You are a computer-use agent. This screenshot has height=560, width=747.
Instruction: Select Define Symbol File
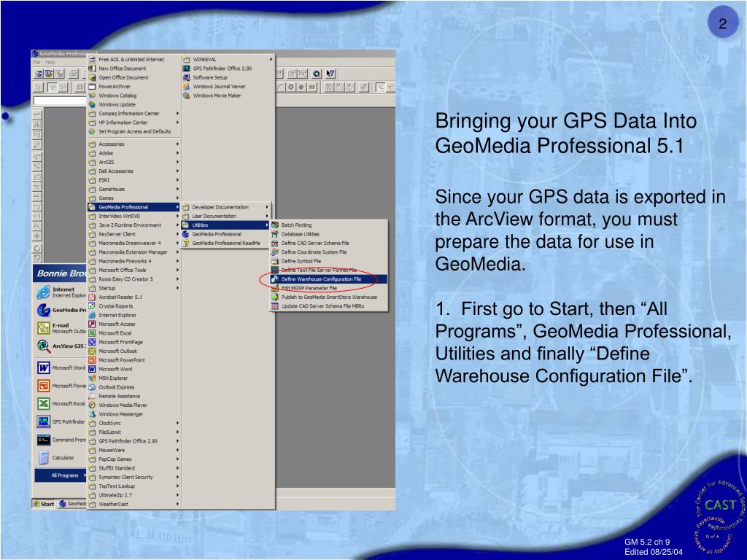coord(329,261)
